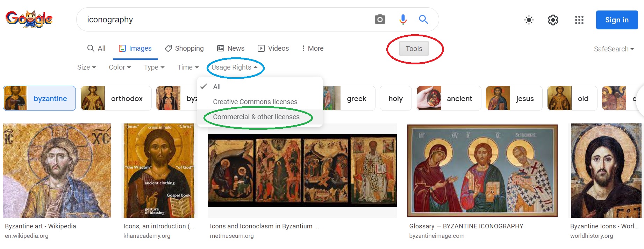Open the SafeSearch dropdown
This screenshot has height=249, width=644.
pos(614,49)
